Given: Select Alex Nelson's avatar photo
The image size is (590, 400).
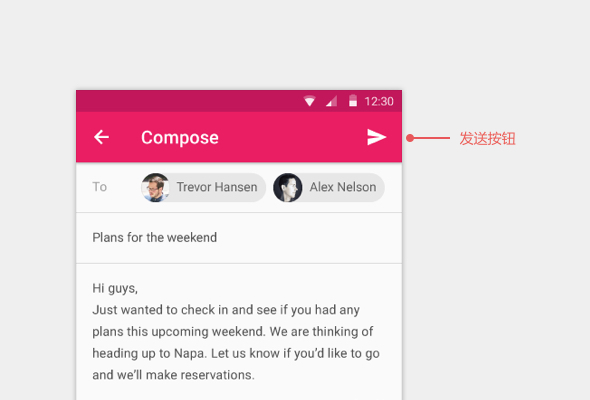Looking at the screenshot, I should point(288,187).
